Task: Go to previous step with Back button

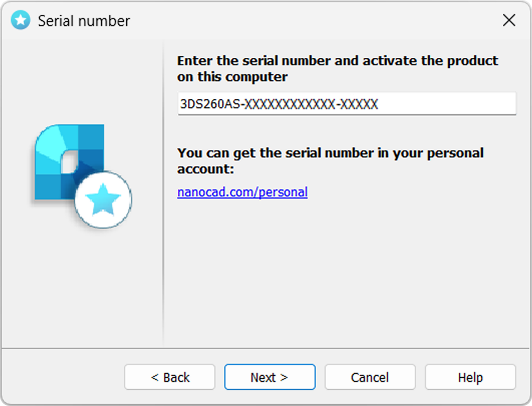Action: pos(170,377)
